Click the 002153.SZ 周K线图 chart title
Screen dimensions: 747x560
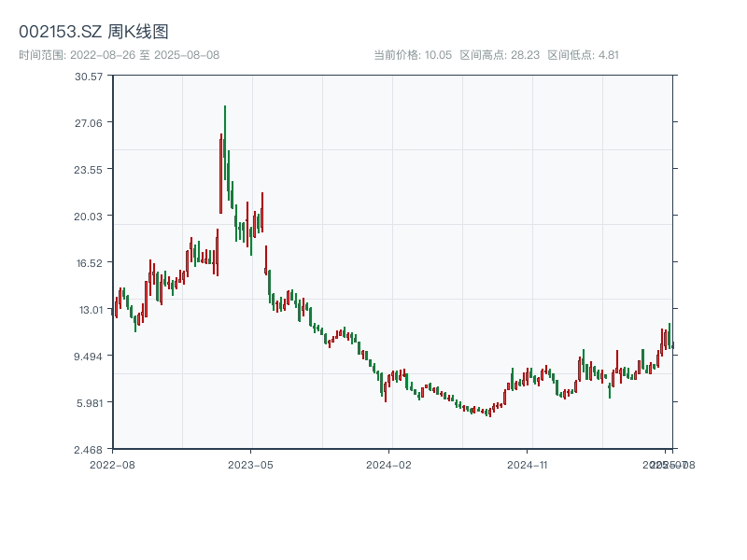pos(97,29)
